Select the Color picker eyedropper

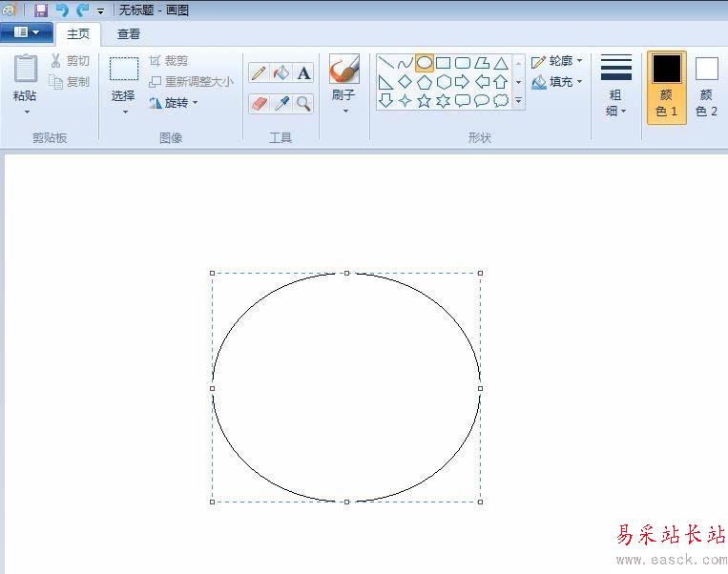(281, 104)
